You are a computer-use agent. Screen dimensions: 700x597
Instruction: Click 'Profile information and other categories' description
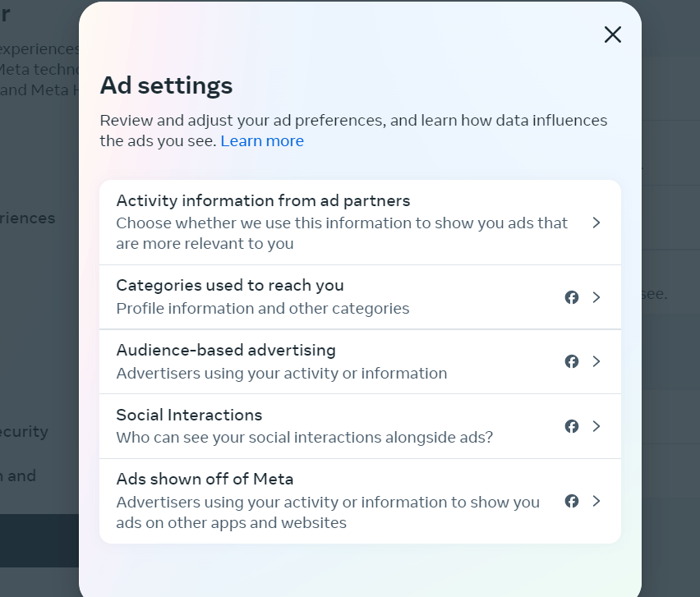point(263,309)
